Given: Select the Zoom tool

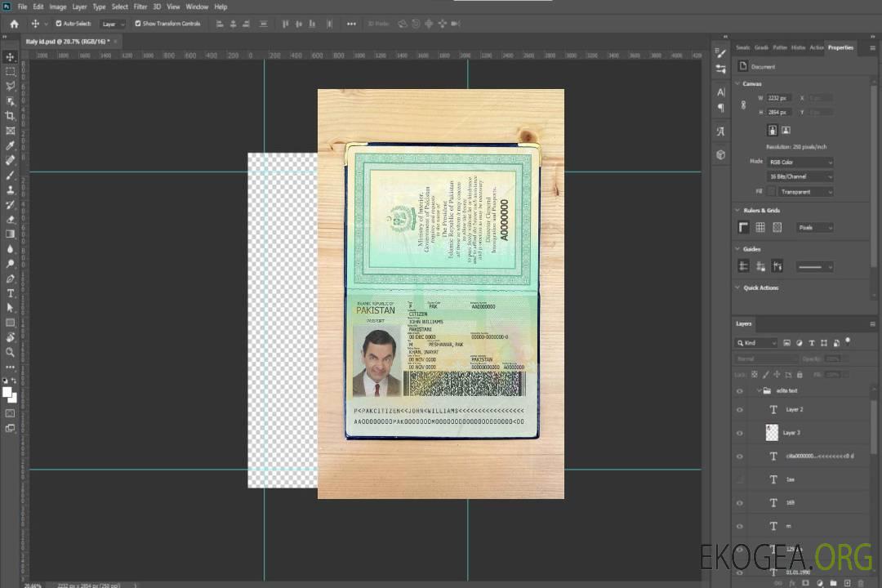Looking at the screenshot, I should click(x=10, y=352).
